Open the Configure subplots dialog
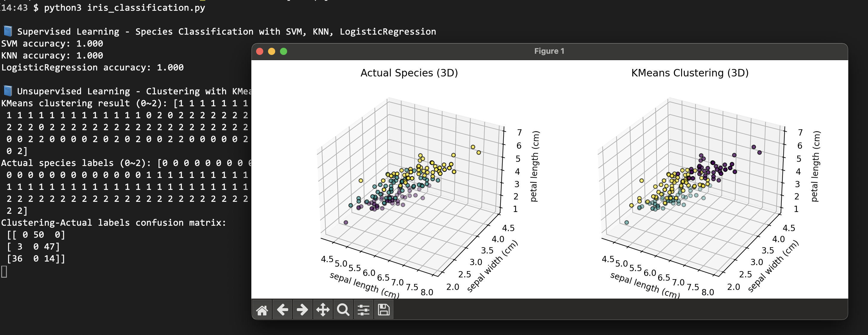This screenshot has width=868, height=335. coord(363,309)
